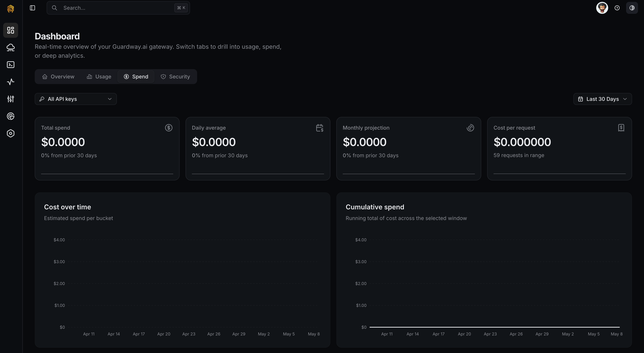Click the key icon in API keys selector
644x353 pixels.
(42, 99)
